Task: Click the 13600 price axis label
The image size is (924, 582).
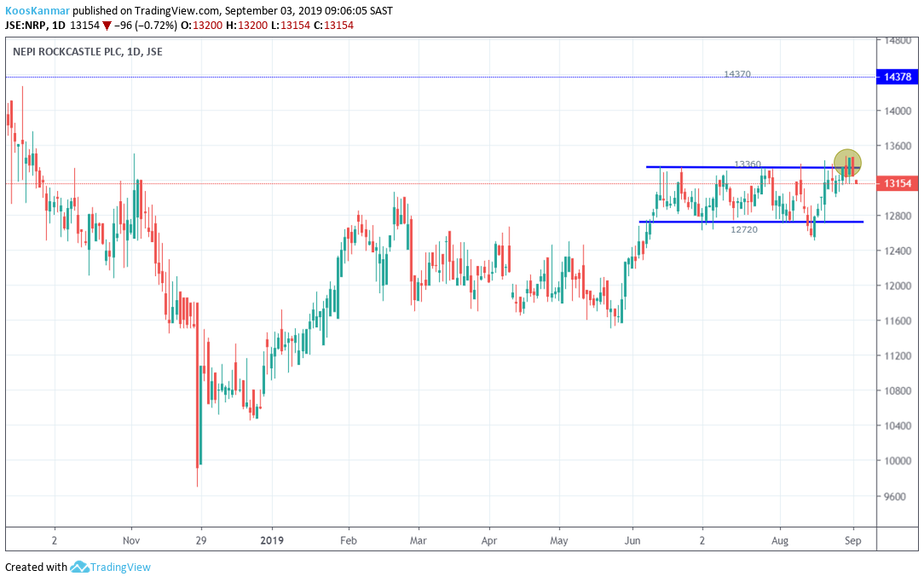Action: 897,146
